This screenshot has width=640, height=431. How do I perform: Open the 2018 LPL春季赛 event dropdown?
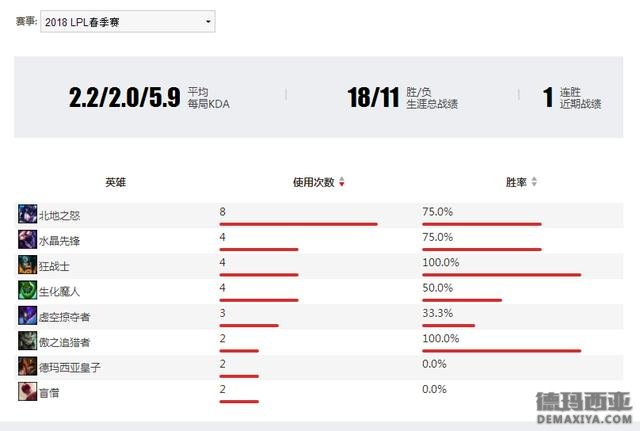tap(128, 22)
